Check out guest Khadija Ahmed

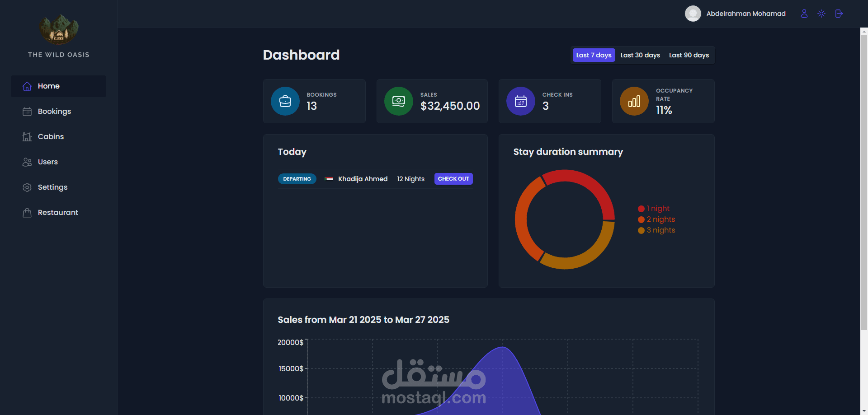pyautogui.click(x=453, y=179)
